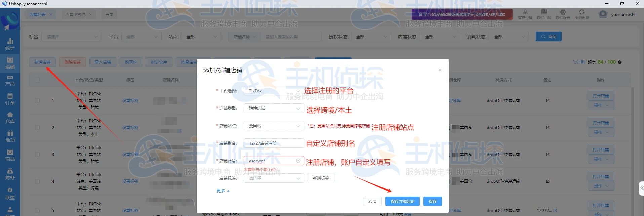Click the 购买IP button

pyautogui.click(x=131, y=62)
